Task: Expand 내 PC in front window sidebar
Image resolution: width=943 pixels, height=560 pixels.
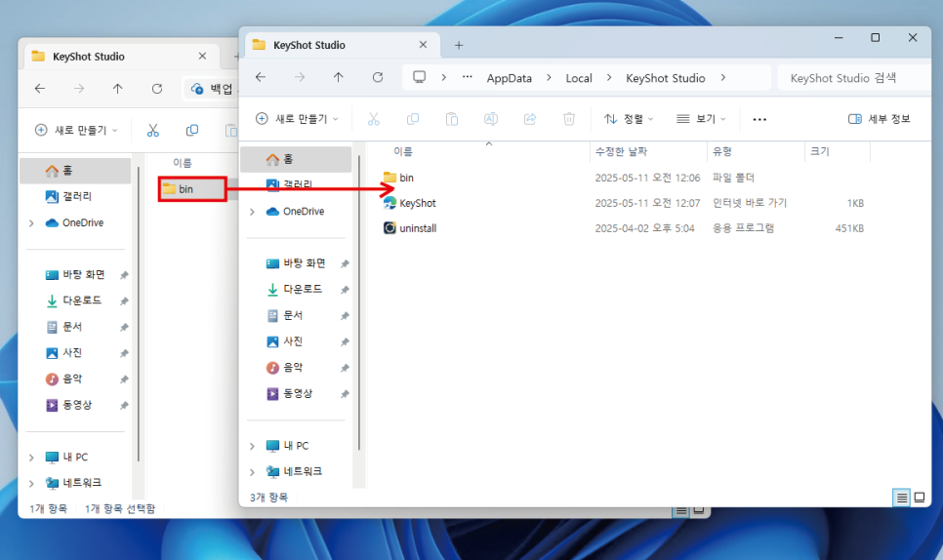Action: click(x=253, y=446)
